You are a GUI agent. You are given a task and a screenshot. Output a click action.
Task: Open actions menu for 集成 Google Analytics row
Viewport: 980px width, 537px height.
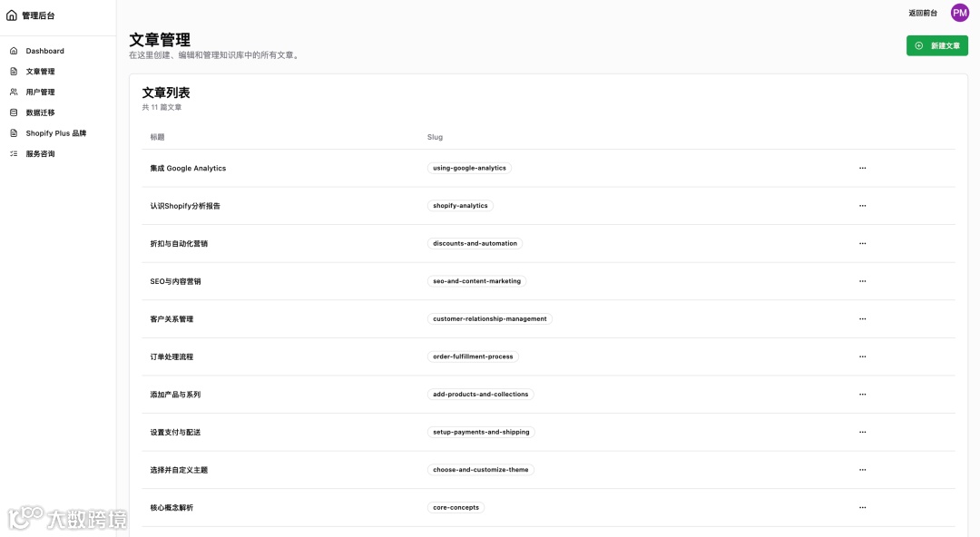click(x=863, y=168)
